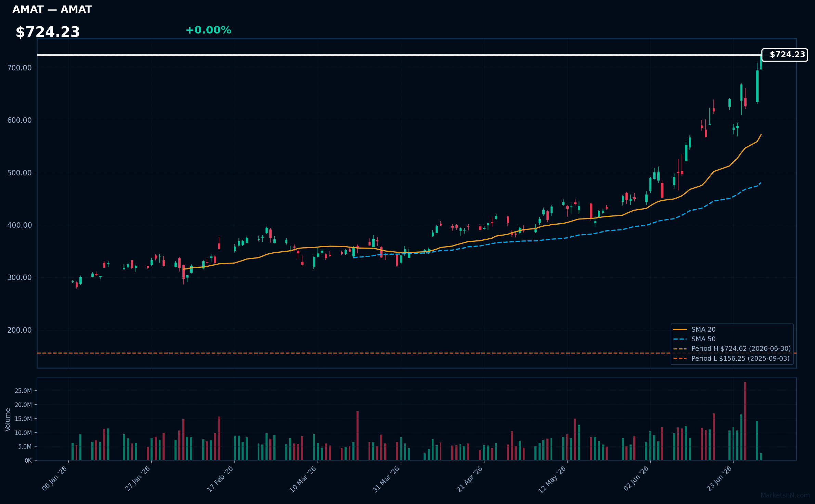Click the 700.00 price axis label
Image resolution: width=815 pixels, height=504 pixels.
20,68
